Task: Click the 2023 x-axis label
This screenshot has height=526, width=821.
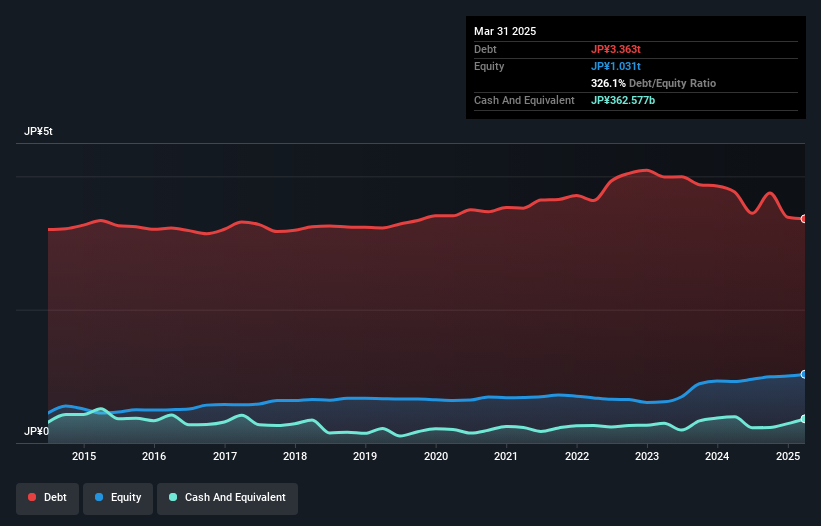Action: point(647,456)
